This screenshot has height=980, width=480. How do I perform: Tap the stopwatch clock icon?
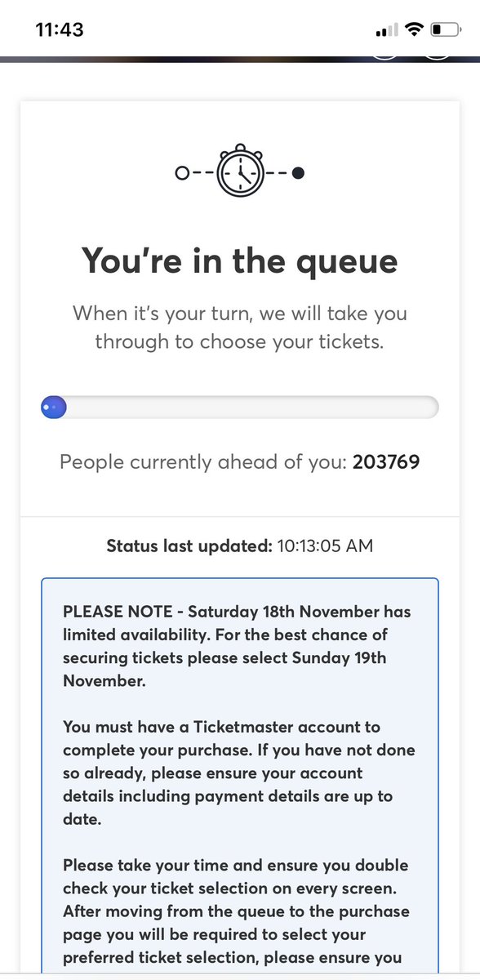click(x=240, y=171)
